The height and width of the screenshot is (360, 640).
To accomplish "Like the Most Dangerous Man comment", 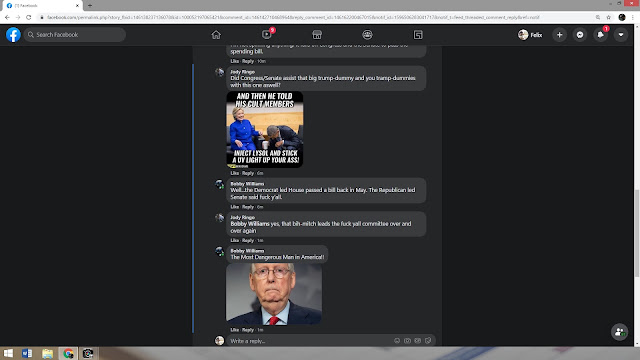I will pyautogui.click(x=235, y=330).
